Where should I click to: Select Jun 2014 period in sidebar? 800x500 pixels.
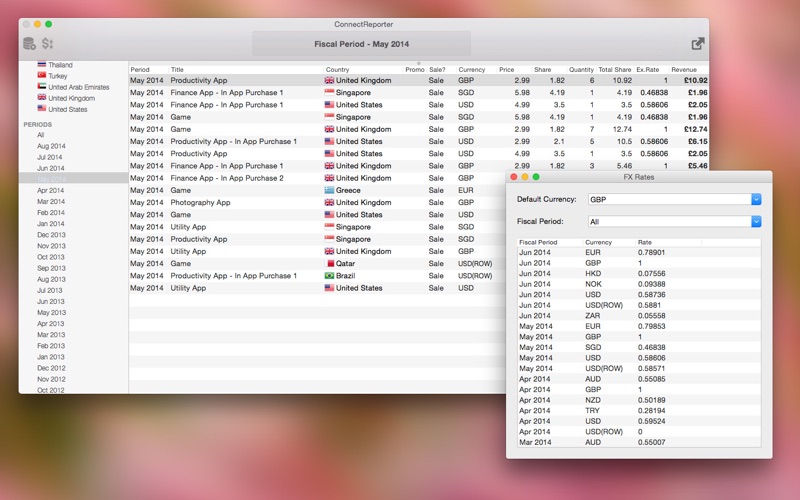(51, 168)
